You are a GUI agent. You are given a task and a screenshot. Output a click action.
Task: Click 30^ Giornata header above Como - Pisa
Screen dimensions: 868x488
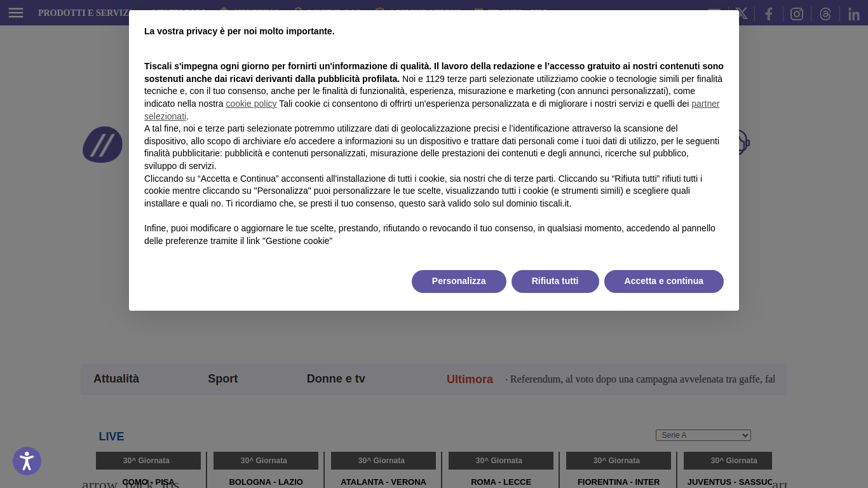[x=148, y=461]
